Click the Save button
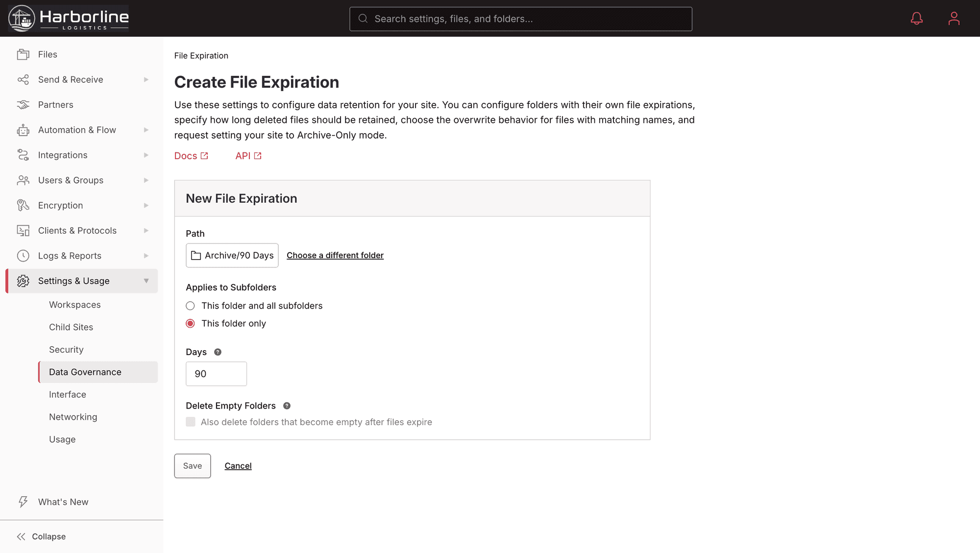The height and width of the screenshot is (553, 980). [193, 466]
